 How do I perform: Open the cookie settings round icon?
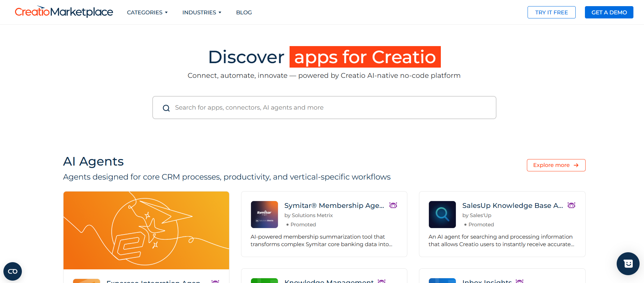click(x=13, y=271)
